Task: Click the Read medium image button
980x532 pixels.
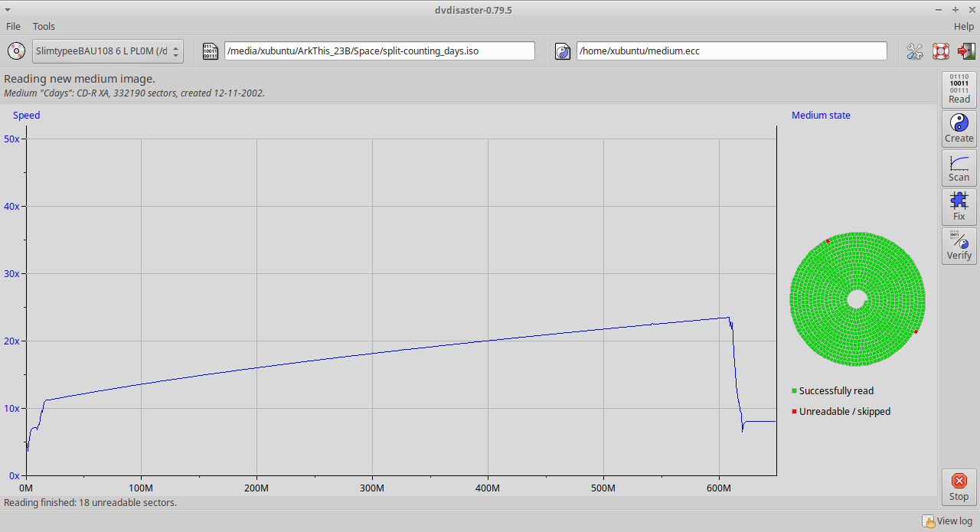Action: tap(959, 90)
